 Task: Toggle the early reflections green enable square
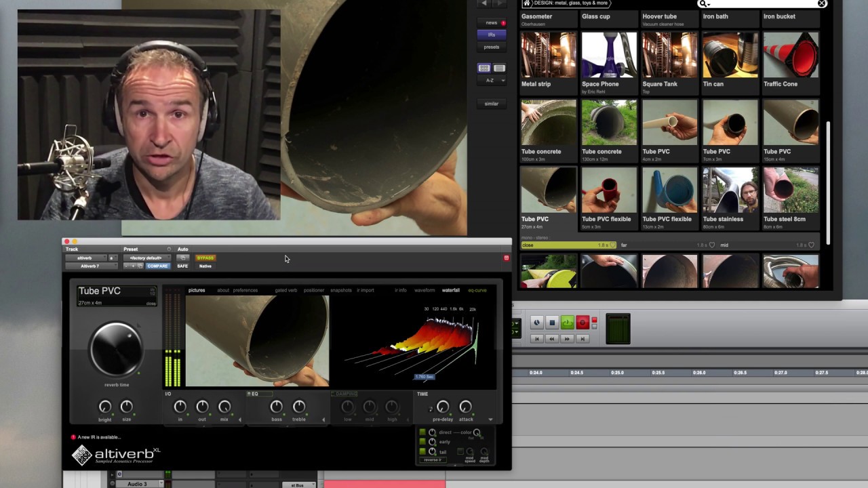[422, 442]
